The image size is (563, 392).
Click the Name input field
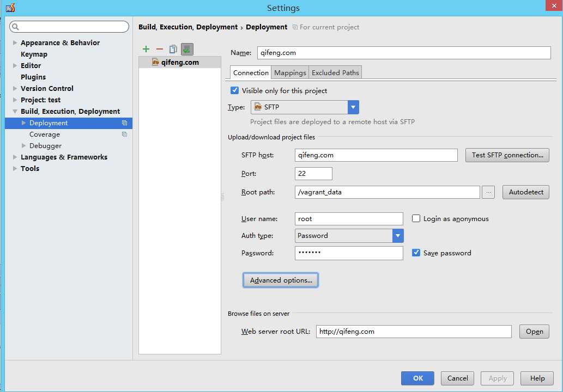[404, 53]
